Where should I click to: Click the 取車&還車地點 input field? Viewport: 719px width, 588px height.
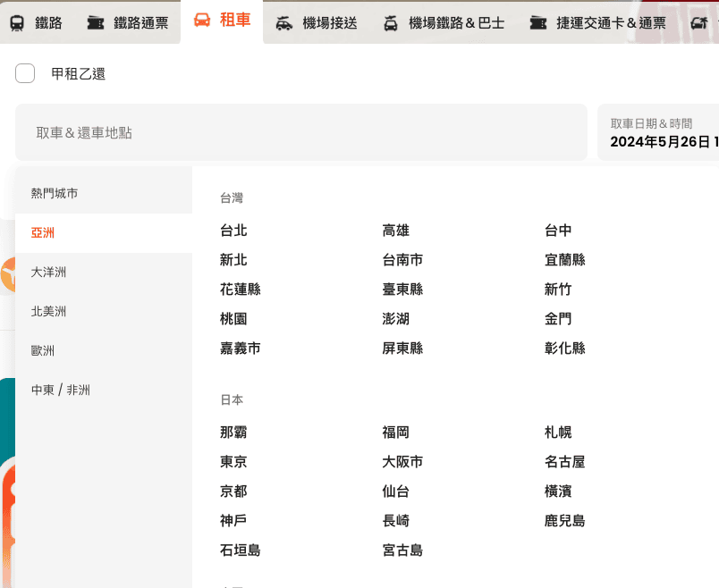coord(301,132)
